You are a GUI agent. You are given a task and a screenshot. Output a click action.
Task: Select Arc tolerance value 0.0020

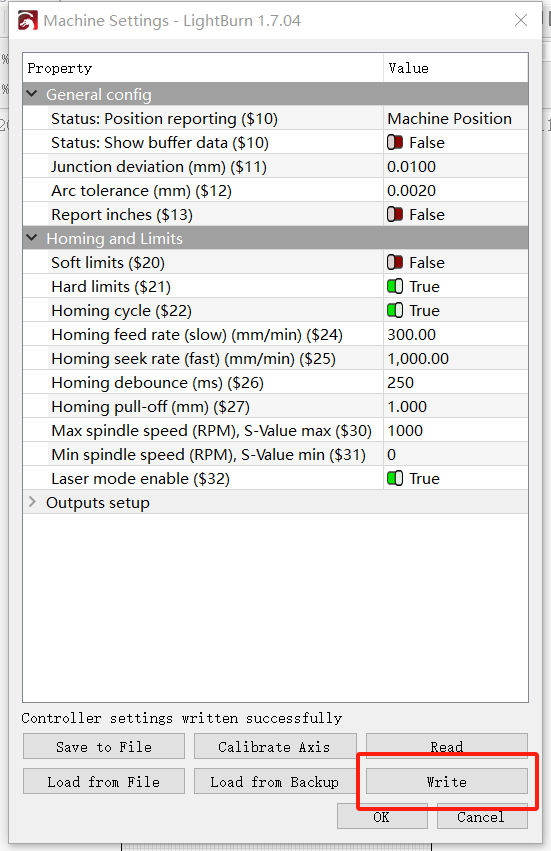click(x=411, y=191)
